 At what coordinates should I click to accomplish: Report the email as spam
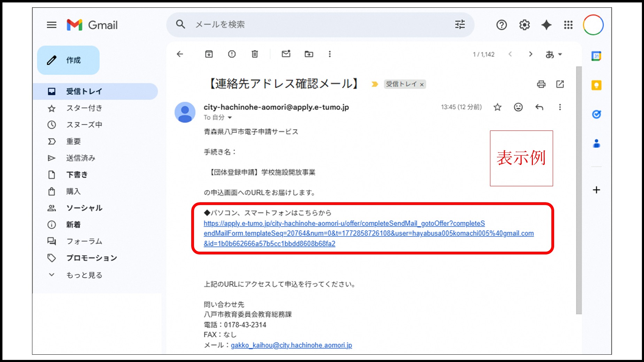pos(232,54)
